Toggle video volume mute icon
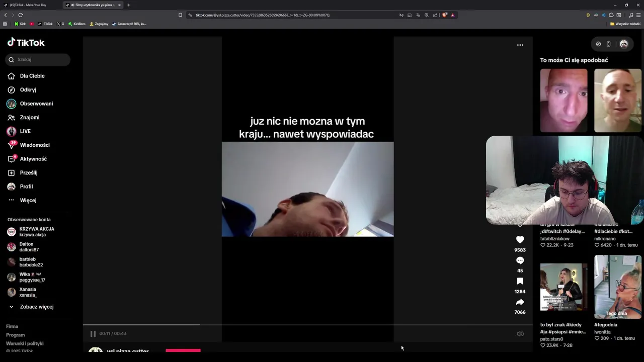The image size is (644, 362). pyautogui.click(x=520, y=334)
